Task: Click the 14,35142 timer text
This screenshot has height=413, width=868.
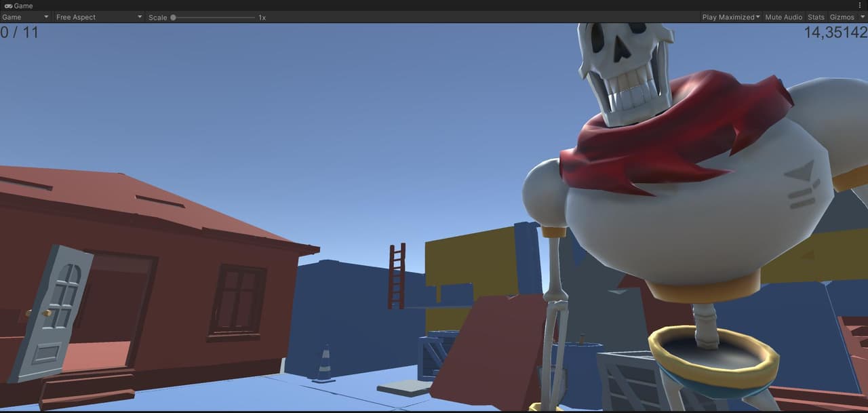Action: 835,33
